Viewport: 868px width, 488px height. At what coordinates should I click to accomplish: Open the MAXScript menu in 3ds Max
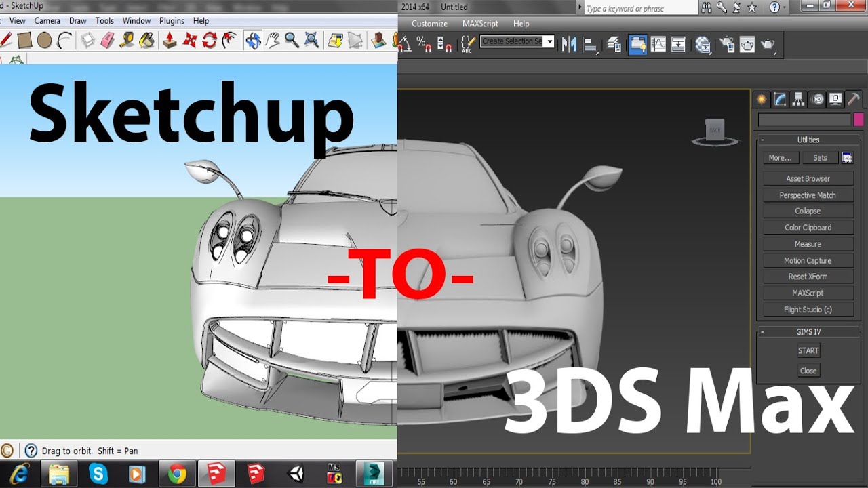[x=480, y=24]
